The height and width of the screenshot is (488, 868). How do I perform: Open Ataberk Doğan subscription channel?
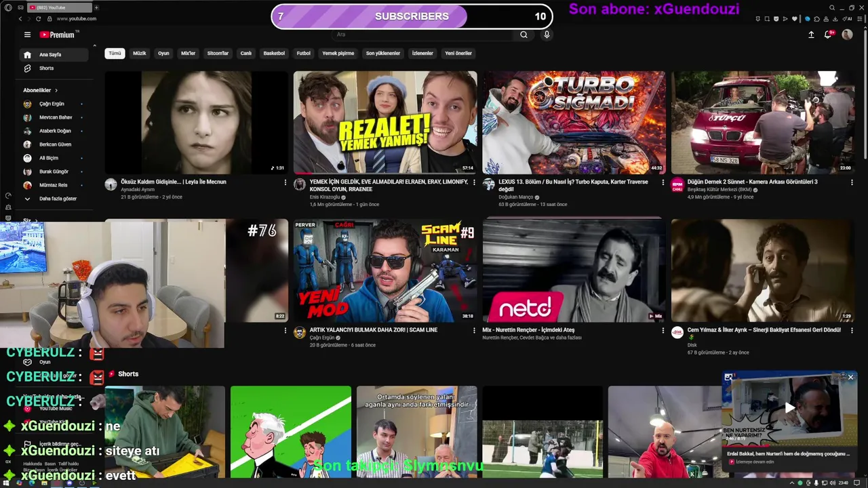pos(55,131)
